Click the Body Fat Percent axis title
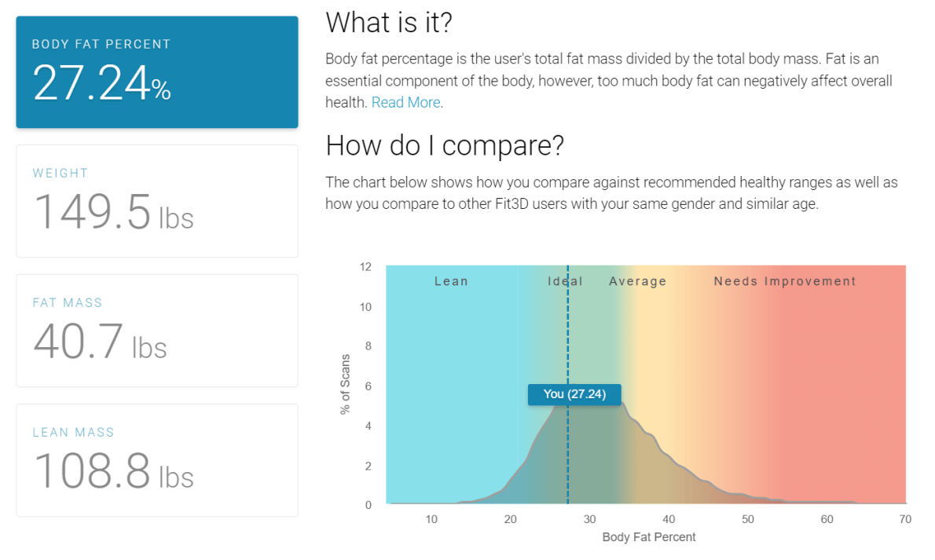This screenshot has width=935, height=560. (x=649, y=536)
